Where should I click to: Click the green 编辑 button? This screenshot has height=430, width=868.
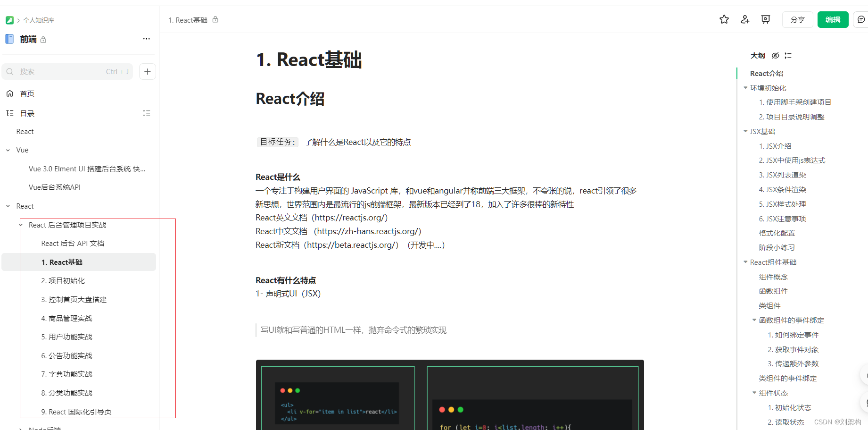coord(833,19)
